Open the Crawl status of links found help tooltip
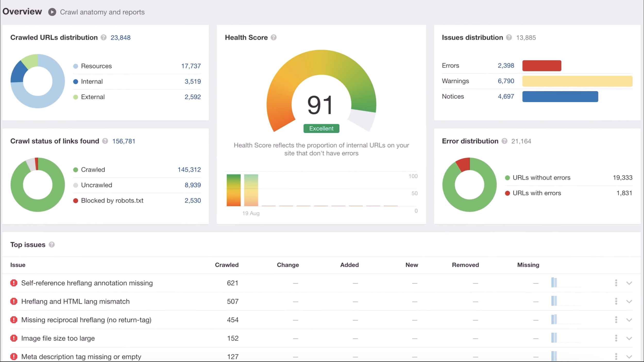 105,141
